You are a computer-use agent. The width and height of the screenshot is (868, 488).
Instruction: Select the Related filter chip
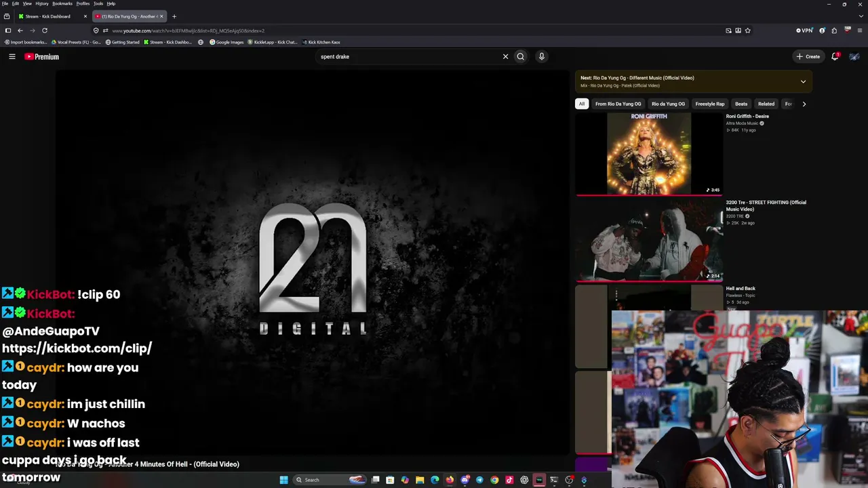click(766, 104)
